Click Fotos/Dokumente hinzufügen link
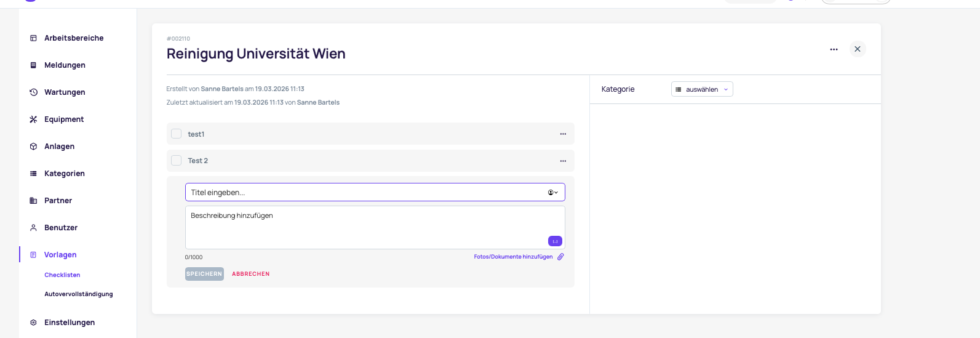 click(513, 257)
